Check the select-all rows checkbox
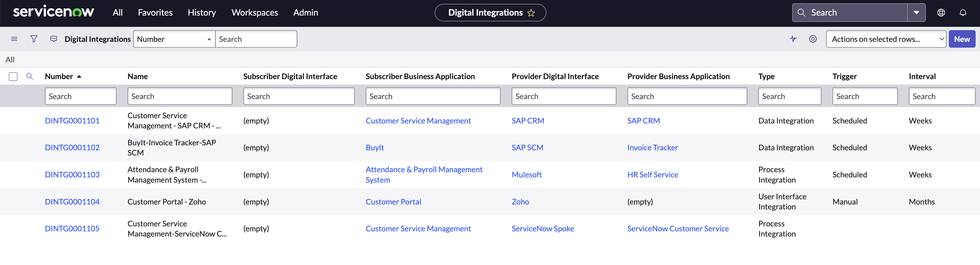The width and height of the screenshot is (980, 265). (x=13, y=76)
